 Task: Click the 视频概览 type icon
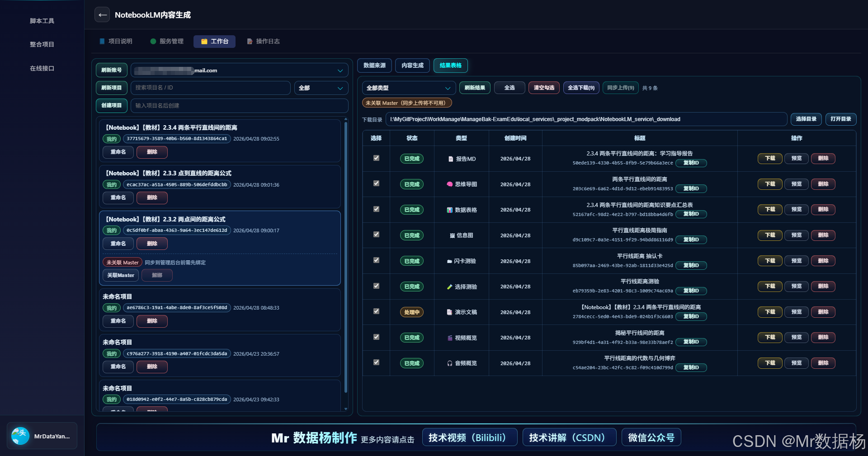[450, 338]
